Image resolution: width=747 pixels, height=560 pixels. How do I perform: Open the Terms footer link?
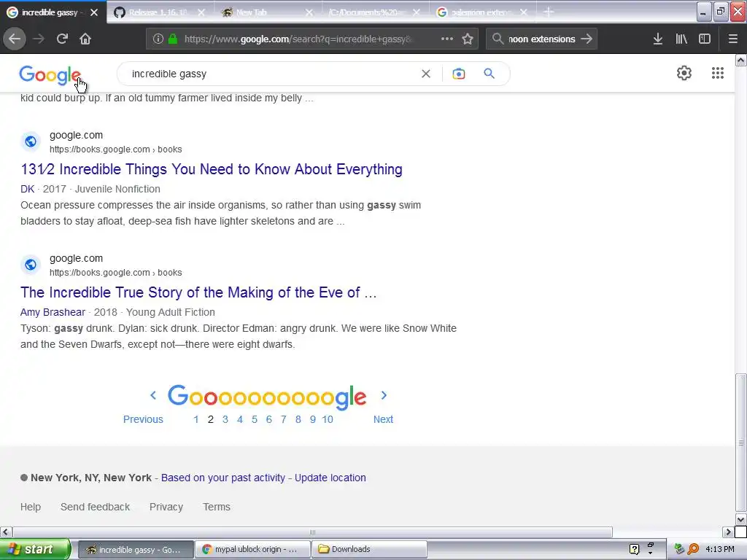point(217,507)
